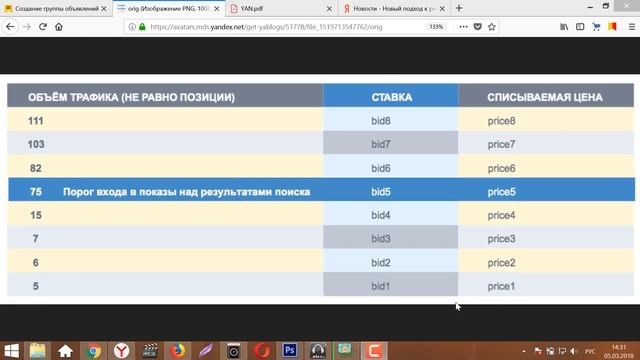Viewport: 640px width, 360px height.
Task: Click the traffic volume value 15
Action: [x=36, y=215]
